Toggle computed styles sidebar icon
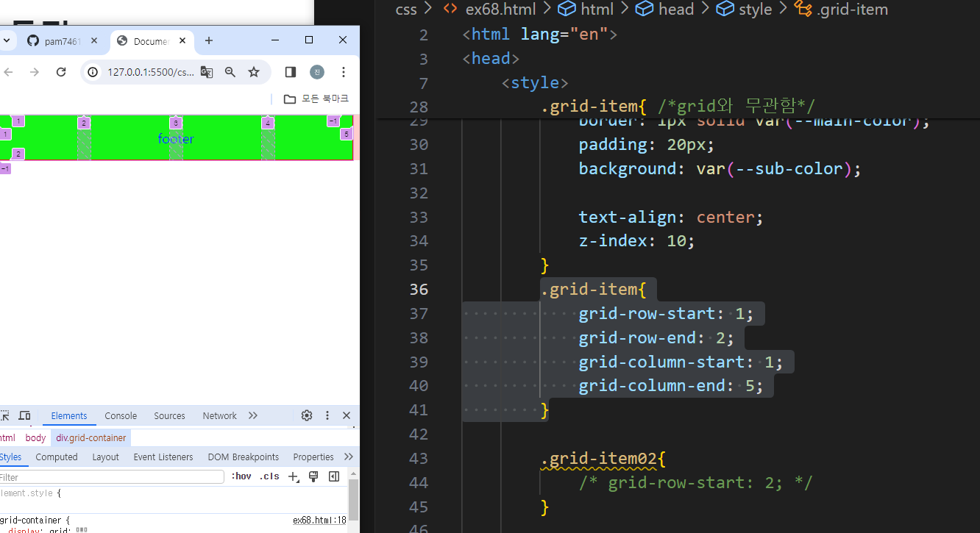This screenshot has height=533, width=980. (x=334, y=476)
